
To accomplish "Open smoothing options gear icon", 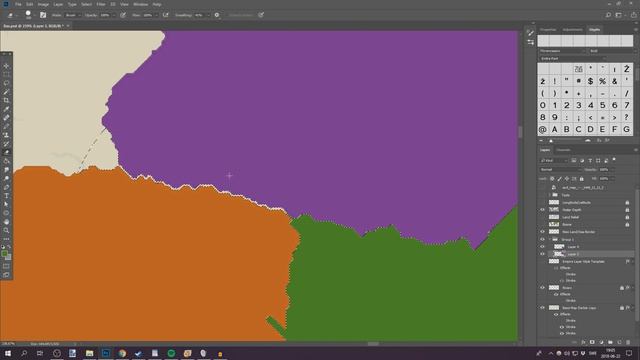I will point(217,15).
